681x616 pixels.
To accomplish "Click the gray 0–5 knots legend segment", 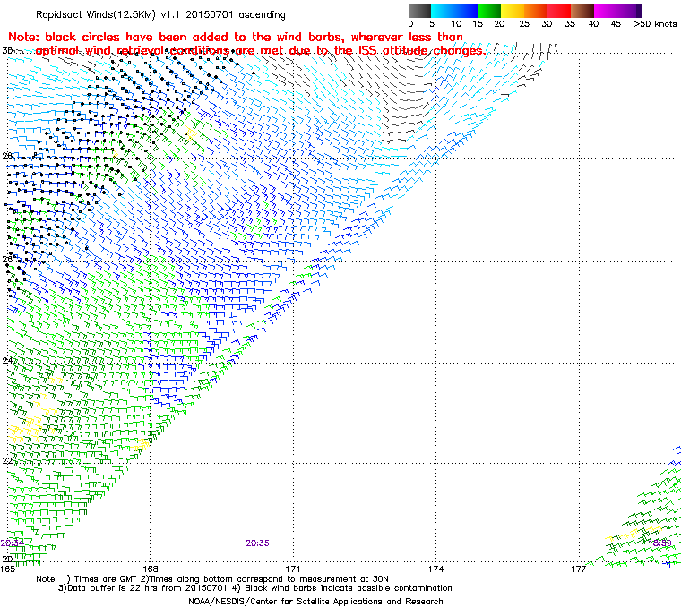I will click(419, 11).
